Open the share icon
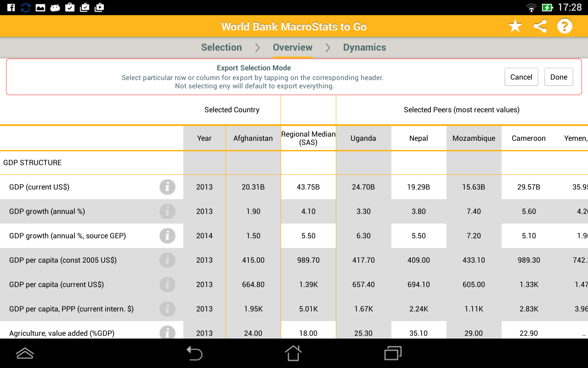Image resolution: width=588 pixels, height=368 pixels. pyautogui.click(x=540, y=26)
